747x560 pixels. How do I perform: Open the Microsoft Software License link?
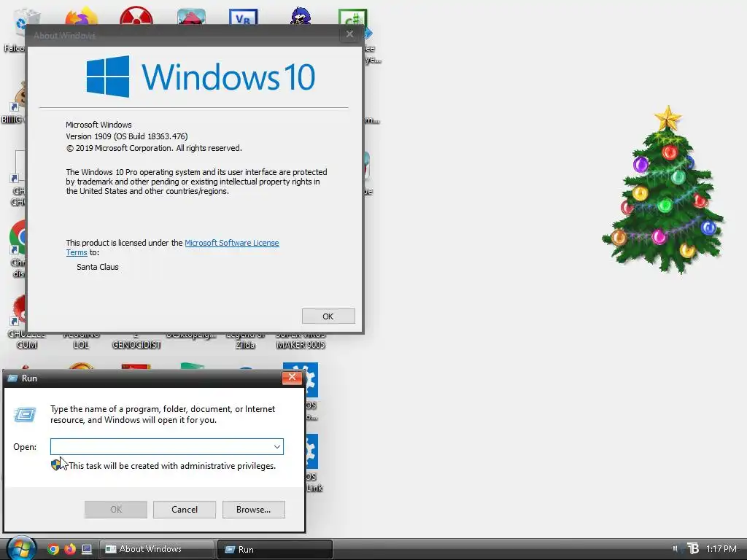click(231, 243)
